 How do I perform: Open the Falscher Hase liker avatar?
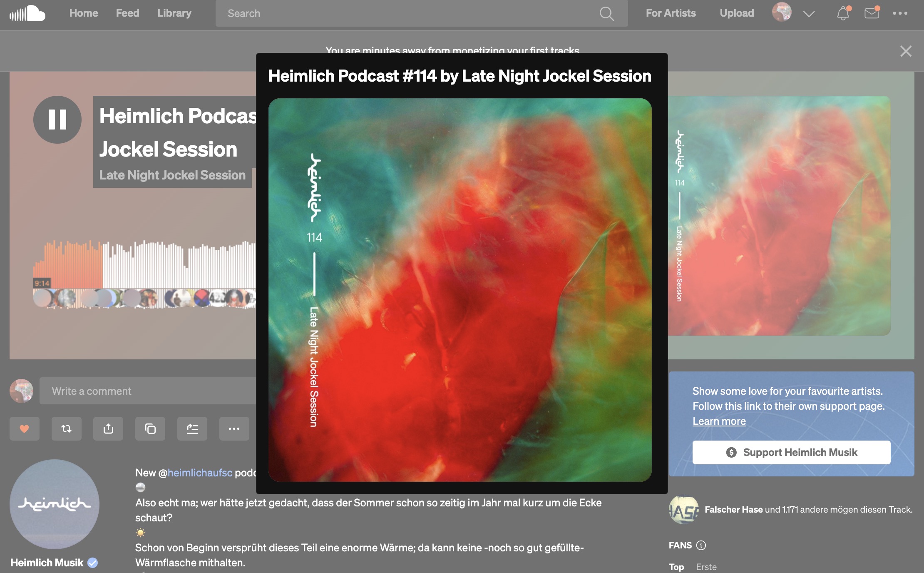(x=684, y=510)
